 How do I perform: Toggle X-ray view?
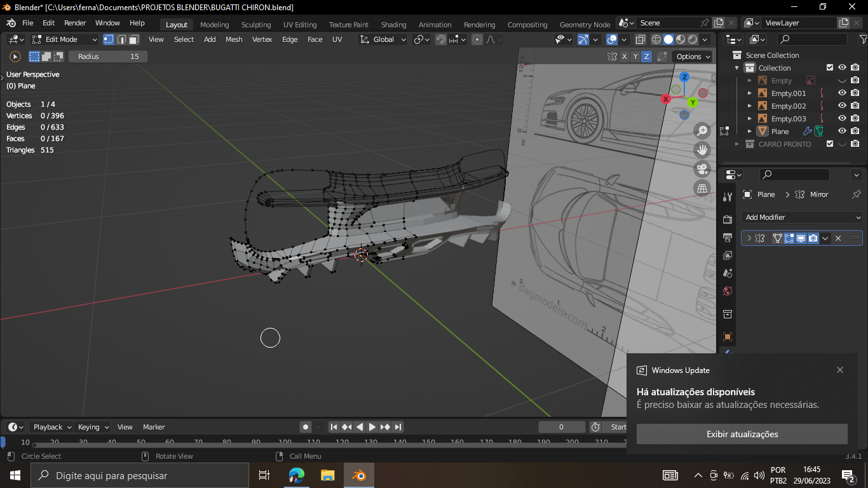[640, 39]
